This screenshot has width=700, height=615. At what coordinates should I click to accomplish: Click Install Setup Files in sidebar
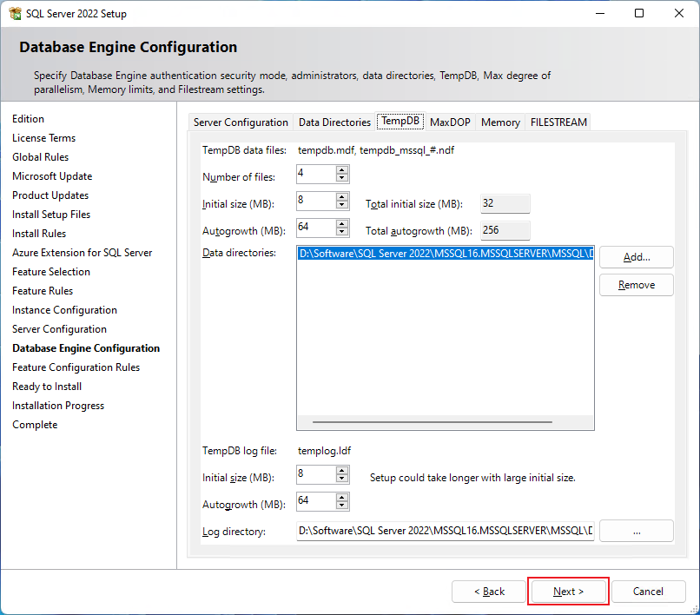tap(51, 215)
